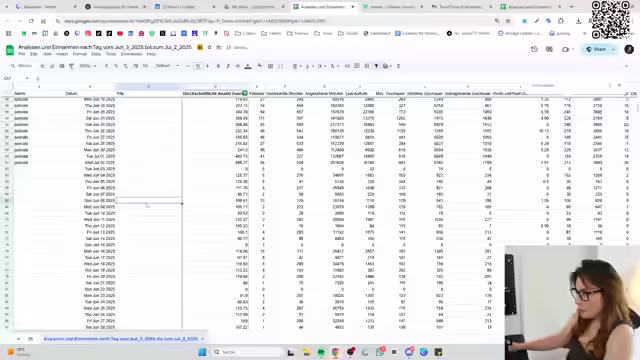Open the font family dropdown
The width and height of the screenshot is (640, 360).
[x=167, y=66]
